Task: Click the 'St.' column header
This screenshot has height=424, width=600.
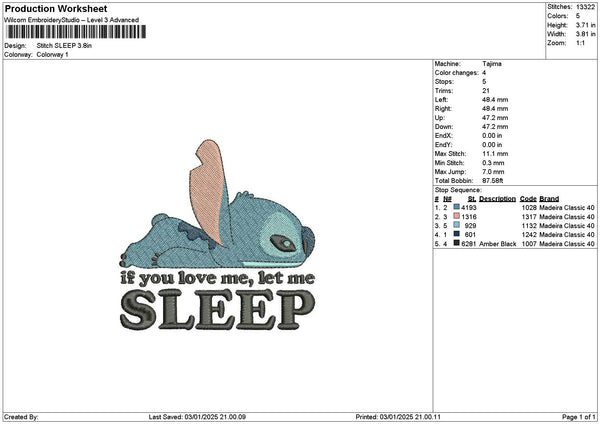Action: pyautogui.click(x=472, y=199)
